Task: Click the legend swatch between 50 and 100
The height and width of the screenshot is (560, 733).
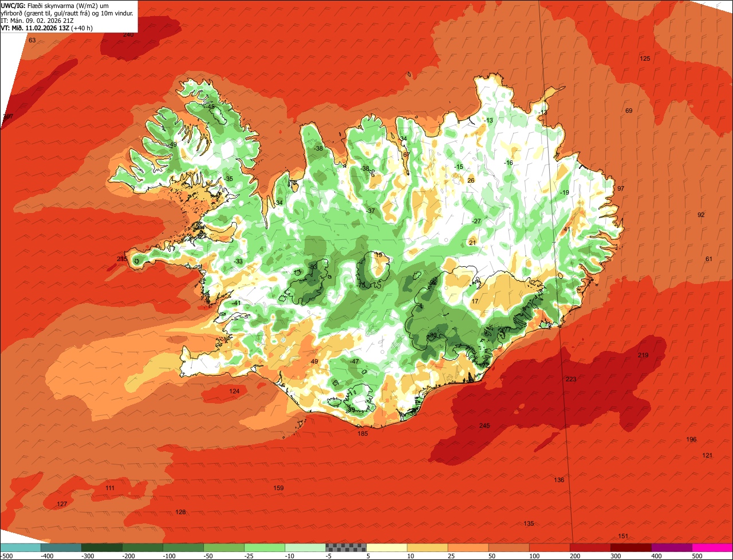Action: click(x=509, y=547)
